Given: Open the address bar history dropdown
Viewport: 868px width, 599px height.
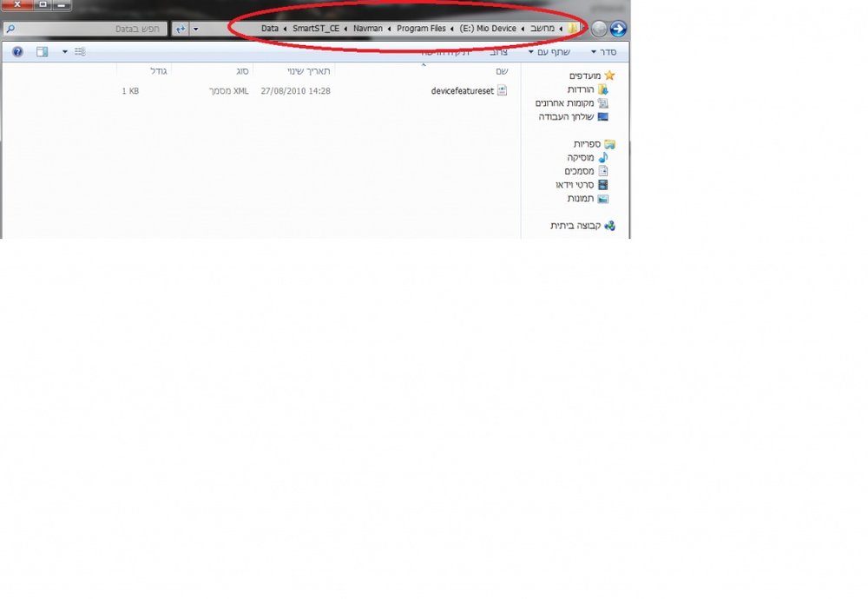Looking at the screenshot, I should 195,29.
